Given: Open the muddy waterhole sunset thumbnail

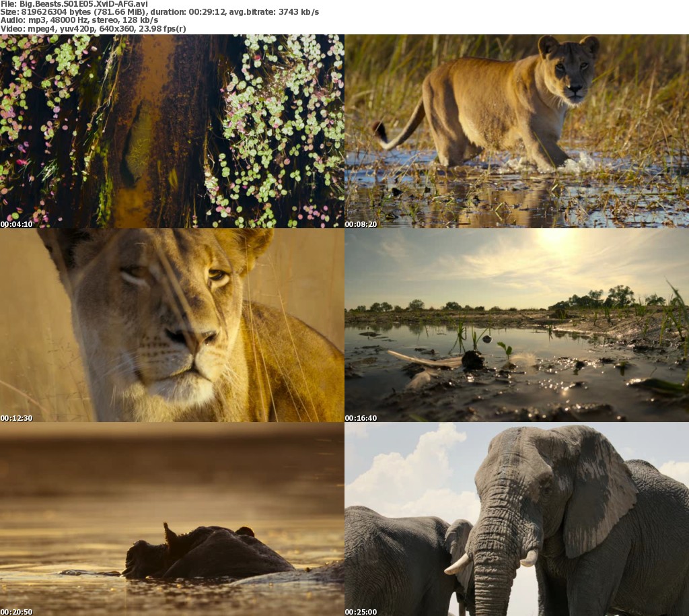Looking at the screenshot, I should [x=517, y=325].
